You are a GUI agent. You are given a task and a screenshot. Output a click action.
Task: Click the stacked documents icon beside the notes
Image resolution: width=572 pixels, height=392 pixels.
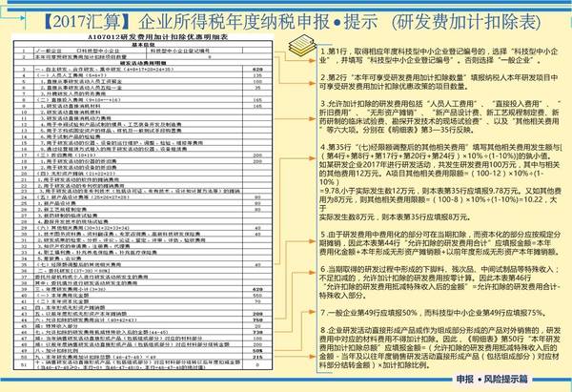(302, 46)
